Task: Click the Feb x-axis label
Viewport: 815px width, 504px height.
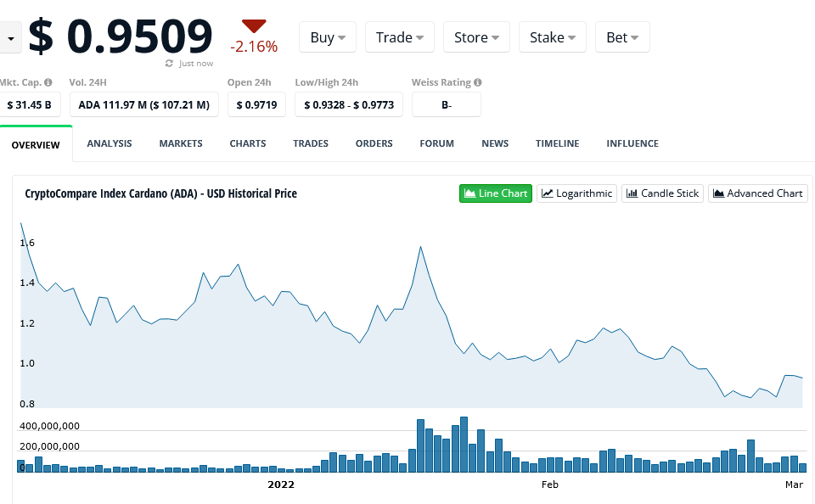Action: pos(550,484)
